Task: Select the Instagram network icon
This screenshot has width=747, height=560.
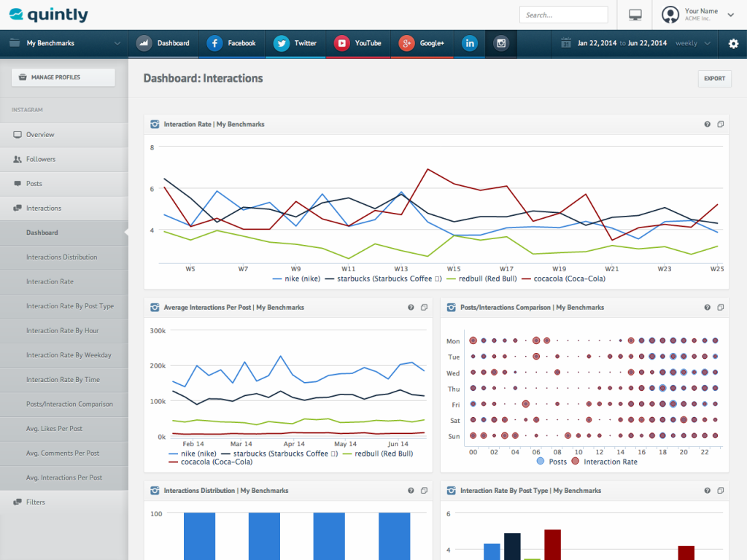Action: (x=501, y=43)
